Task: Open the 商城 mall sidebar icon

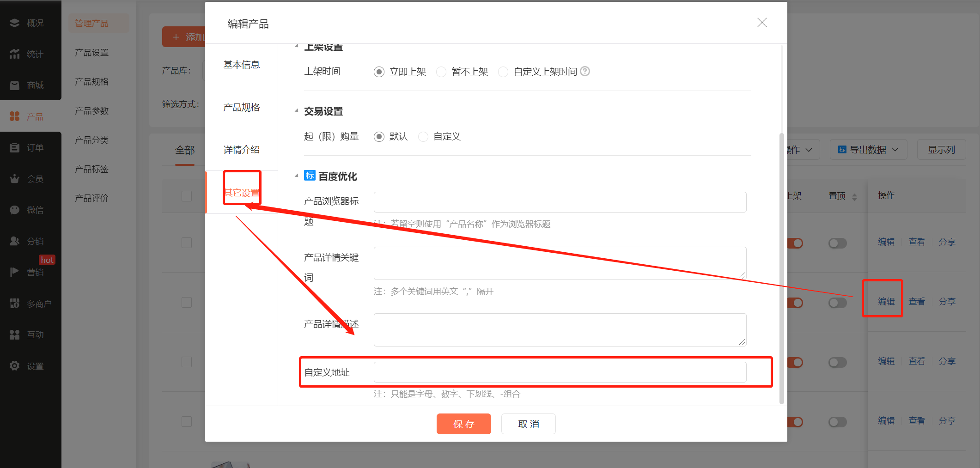Action: 15,85
